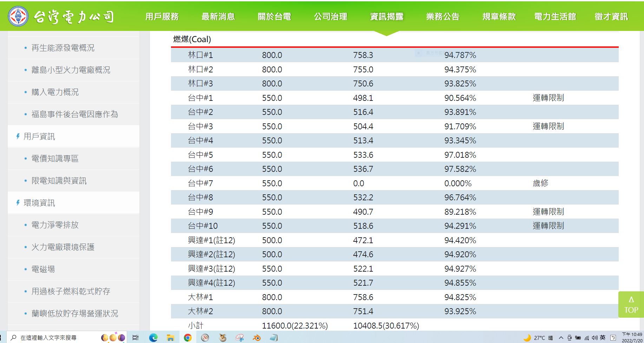This screenshot has height=343, width=644.
Task: Open Task View on the taskbar
Action: pos(136,338)
